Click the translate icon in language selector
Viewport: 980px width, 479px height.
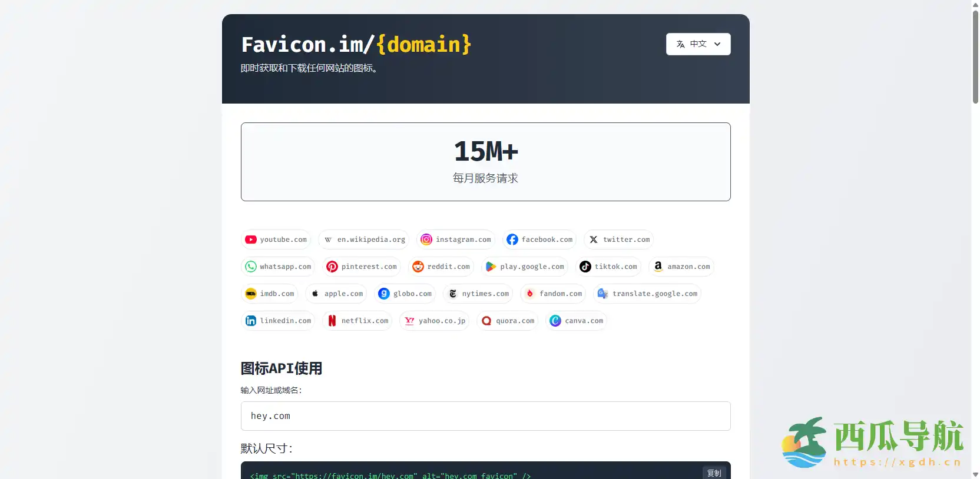pos(681,44)
